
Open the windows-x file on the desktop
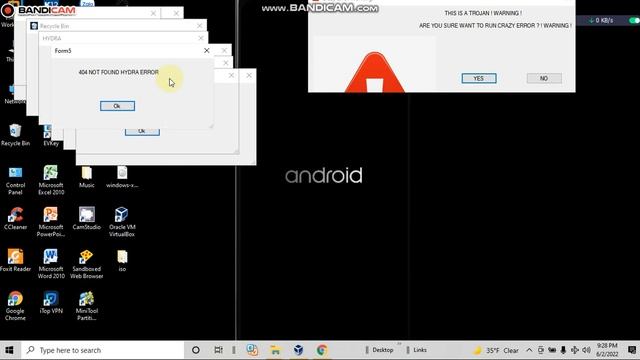[x=122, y=177]
